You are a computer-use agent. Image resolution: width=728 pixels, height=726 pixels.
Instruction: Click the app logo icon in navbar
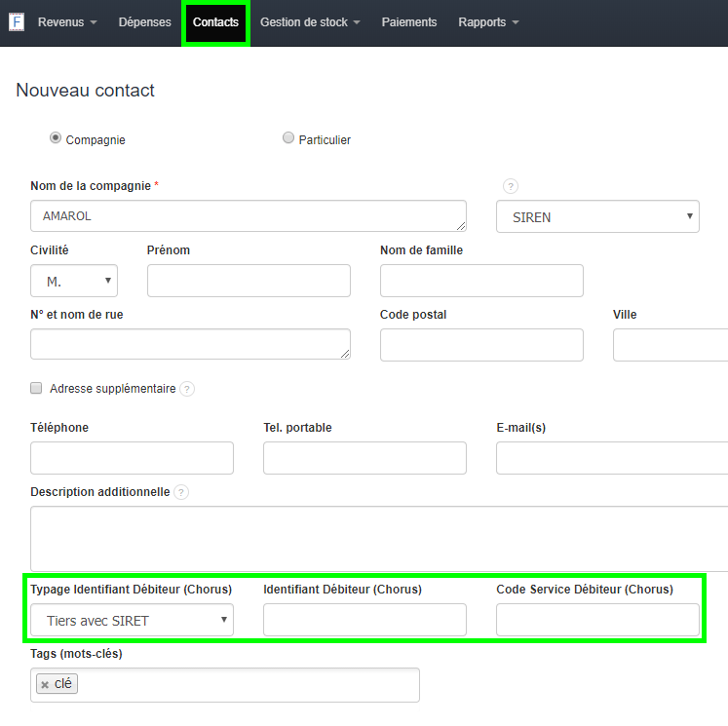(17, 21)
